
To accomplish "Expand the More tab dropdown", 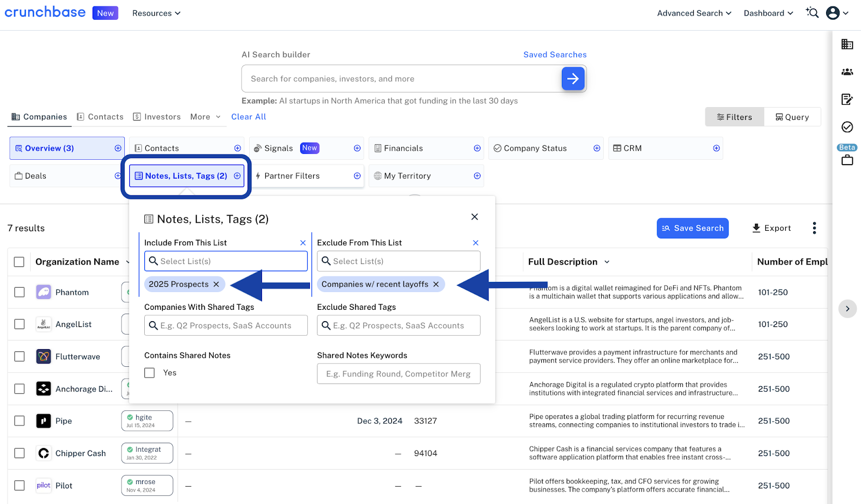I will 206,117.
